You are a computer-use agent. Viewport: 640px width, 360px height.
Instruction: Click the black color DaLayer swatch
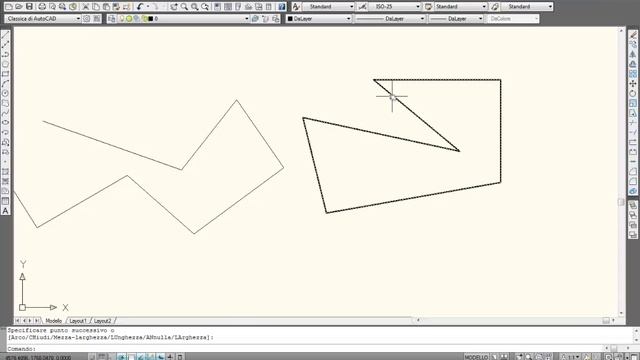tap(290, 19)
